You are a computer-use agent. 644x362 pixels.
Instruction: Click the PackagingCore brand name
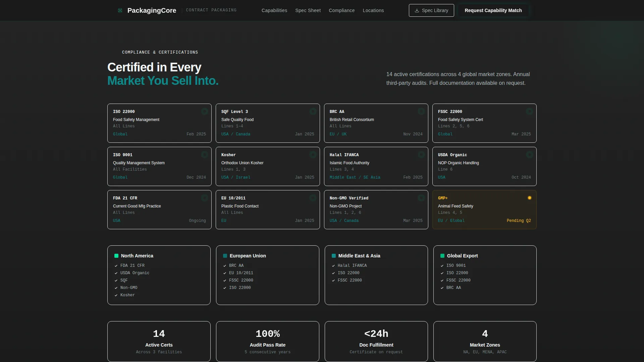pos(152,10)
